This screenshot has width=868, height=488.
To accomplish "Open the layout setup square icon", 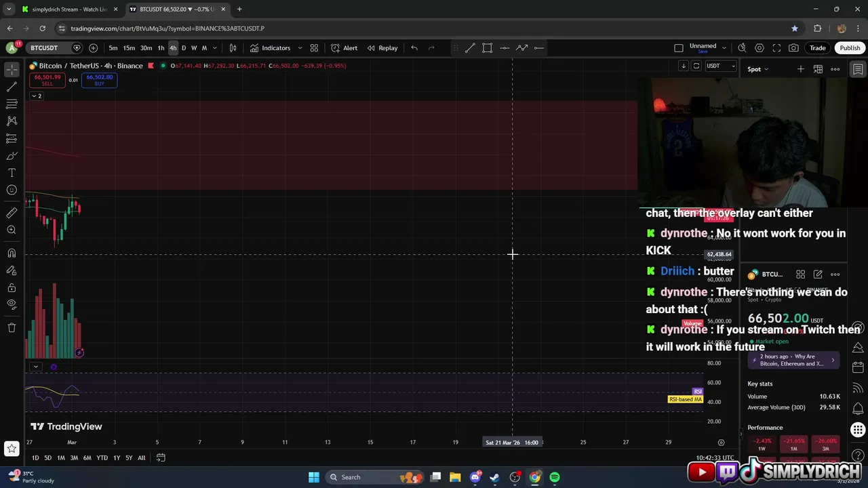I will coord(679,48).
